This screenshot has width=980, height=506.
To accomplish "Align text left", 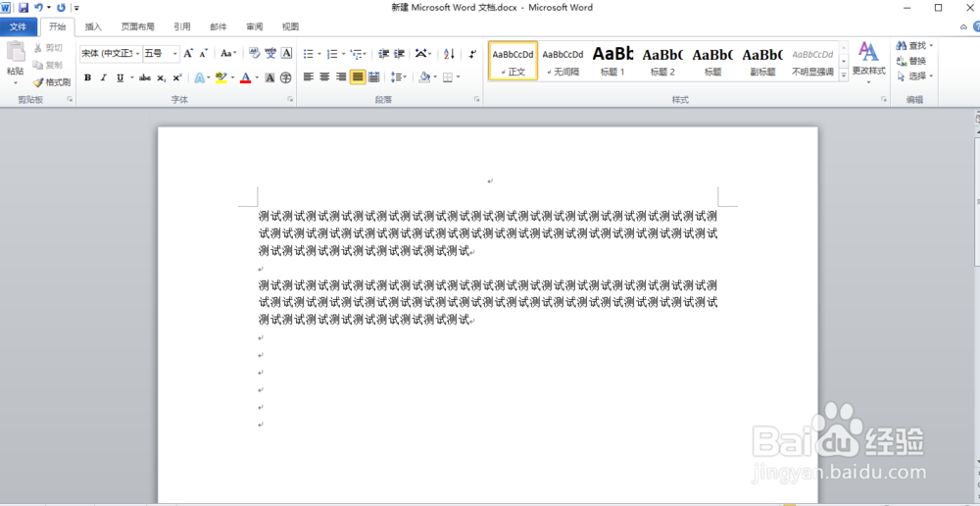I will pyautogui.click(x=308, y=76).
